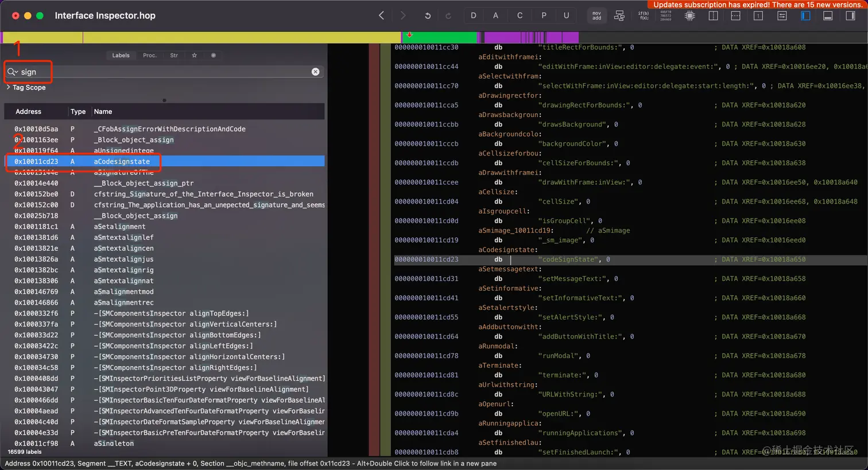Open the starred bookmarks tab
The image size is (868, 470).
[x=195, y=56]
